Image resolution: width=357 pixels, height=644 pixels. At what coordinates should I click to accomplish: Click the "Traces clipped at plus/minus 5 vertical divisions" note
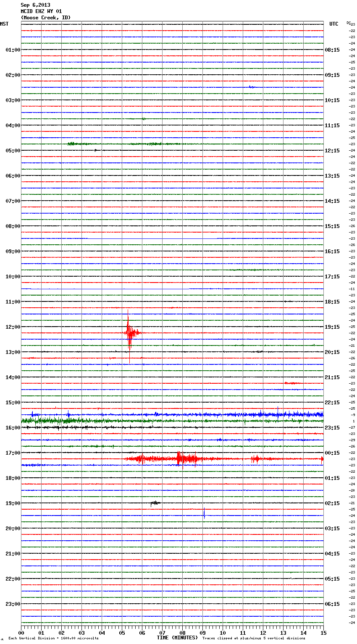(x=254, y=638)
